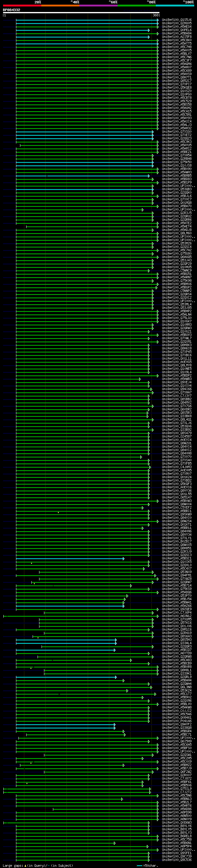Open hit UniRef100_Q01L11
The width and height of the screenshot is (197, 868).
point(177,358)
